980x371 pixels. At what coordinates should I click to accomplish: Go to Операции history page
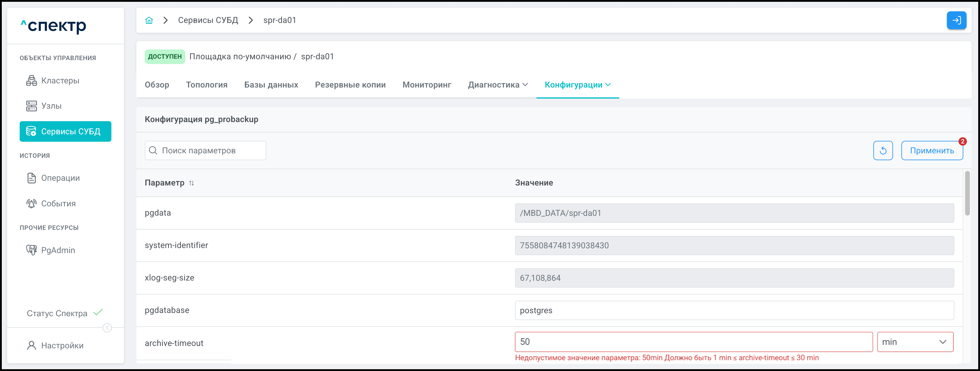point(60,178)
